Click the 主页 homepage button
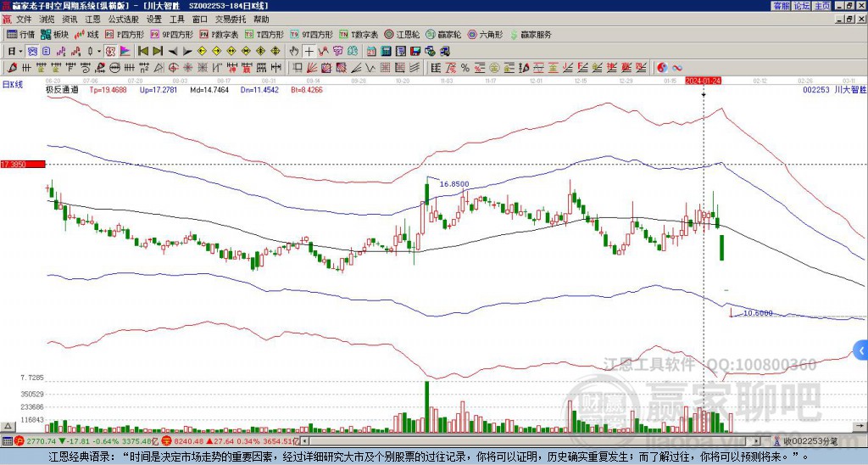The width and height of the screenshot is (868, 465). point(822,6)
